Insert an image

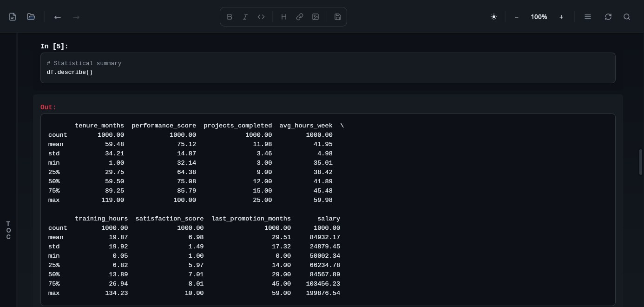[315, 17]
